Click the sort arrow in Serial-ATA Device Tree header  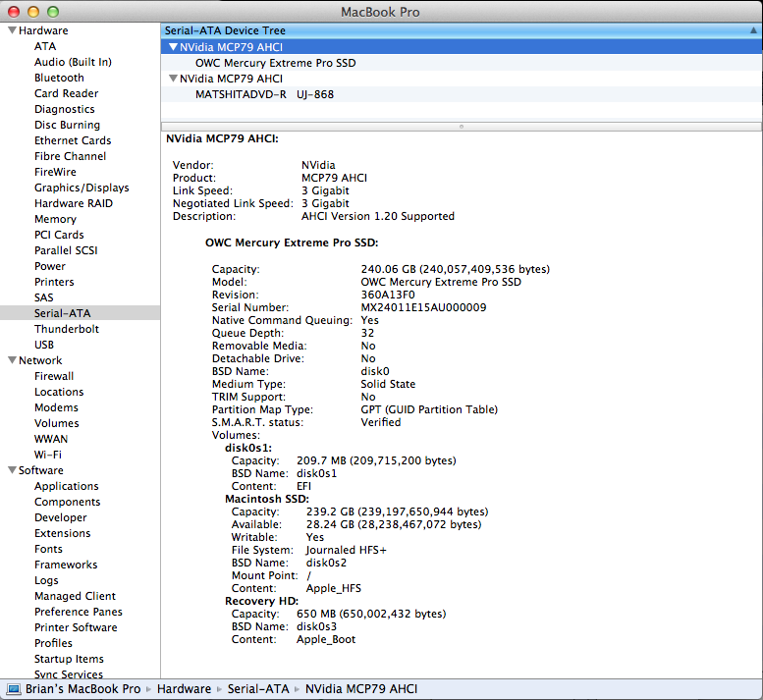[x=753, y=30]
